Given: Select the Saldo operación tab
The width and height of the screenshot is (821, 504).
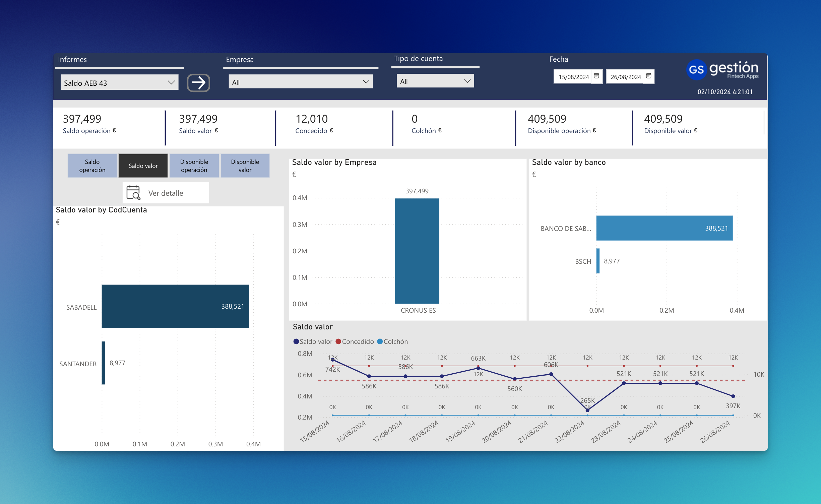Looking at the screenshot, I should (x=92, y=166).
